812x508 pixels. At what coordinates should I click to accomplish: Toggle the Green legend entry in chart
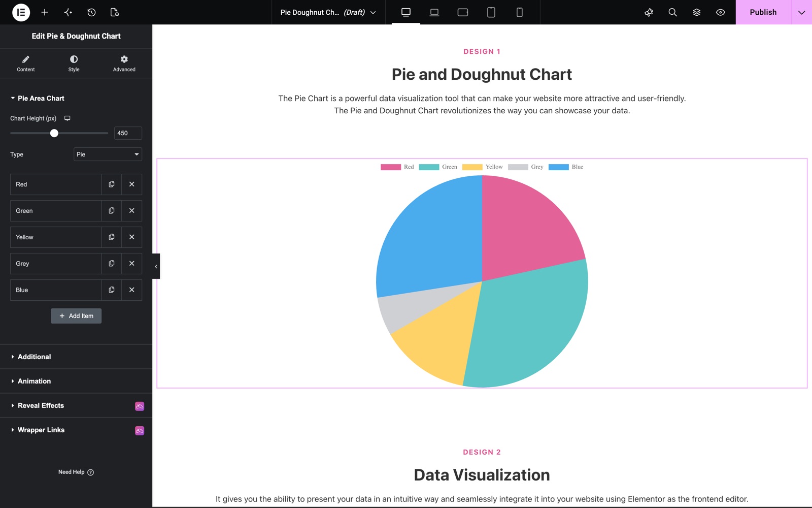click(438, 167)
